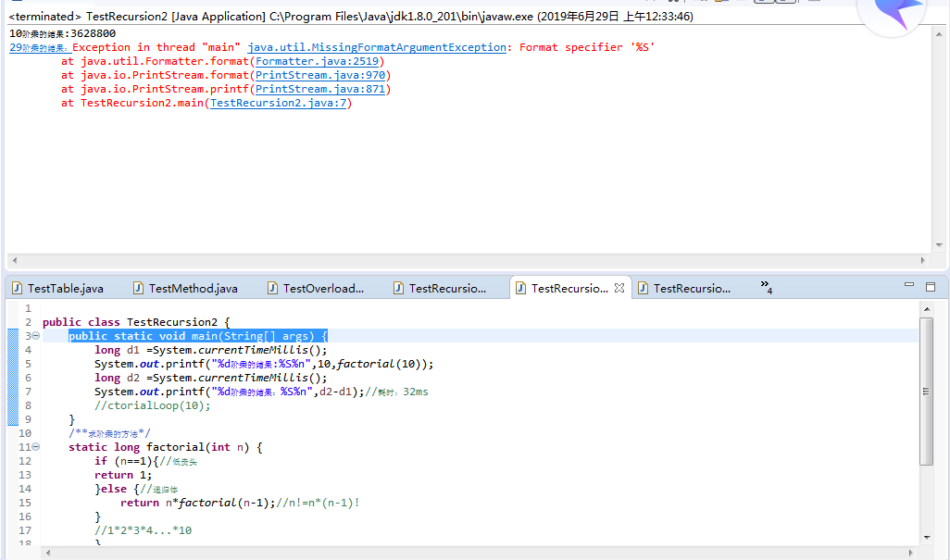Click the 'static long factorial(int n)' line
The width and height of the screenshot is (950, 560).
coord(166,447)
